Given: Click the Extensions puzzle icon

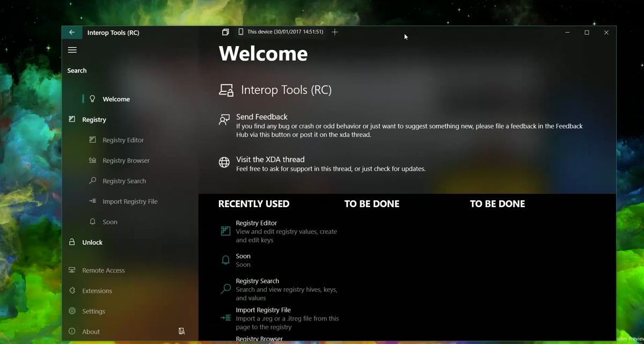Looking at the screenshot, I should pyautogui.click(x=72, y=290).
